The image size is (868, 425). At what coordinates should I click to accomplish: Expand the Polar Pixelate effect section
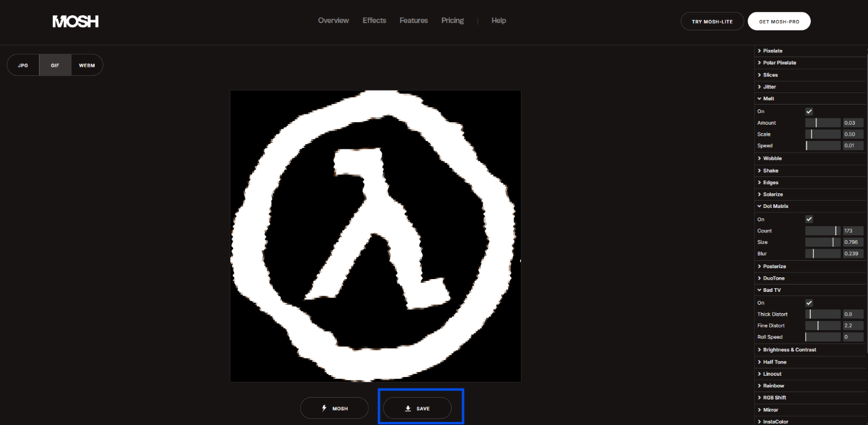(x=810, y=63)
